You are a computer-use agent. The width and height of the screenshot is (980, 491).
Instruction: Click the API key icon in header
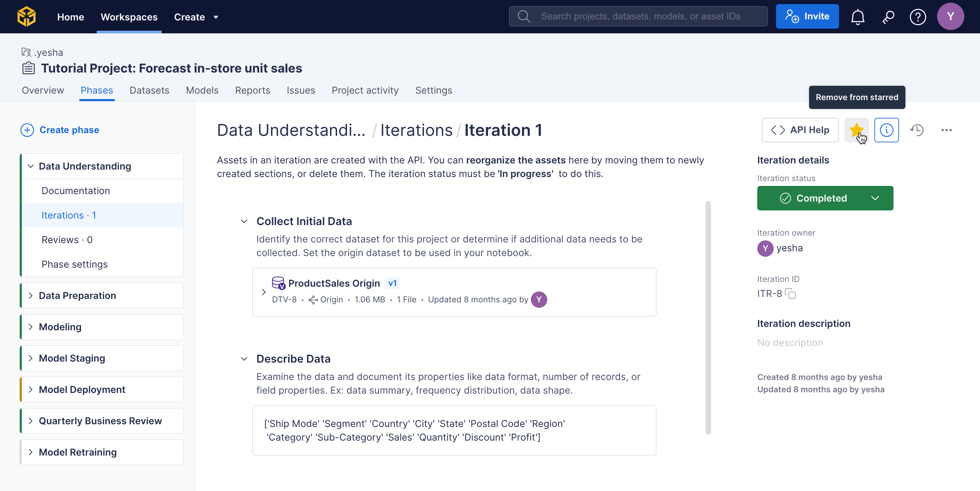pyautogui.click(x=888, y=17)
